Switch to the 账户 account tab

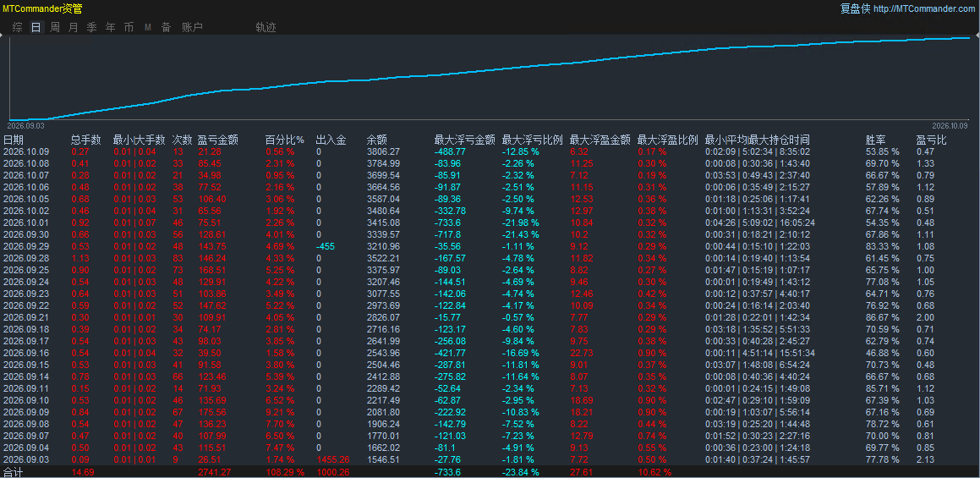192,27
